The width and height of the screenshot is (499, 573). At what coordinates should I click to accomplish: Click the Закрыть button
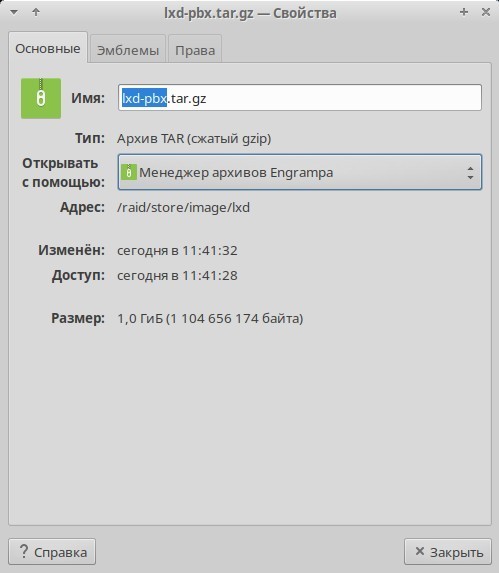click(x=448, y=551)
